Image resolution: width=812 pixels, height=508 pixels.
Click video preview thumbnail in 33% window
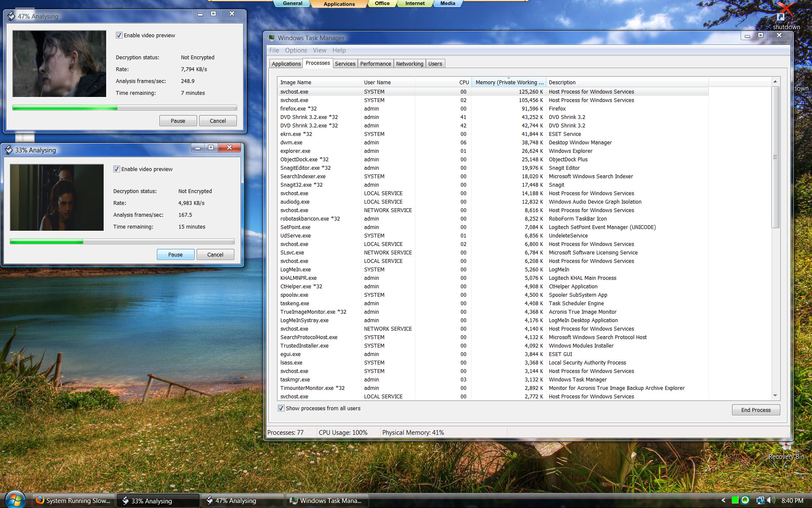pyautogui.click(x=57, y=197)
